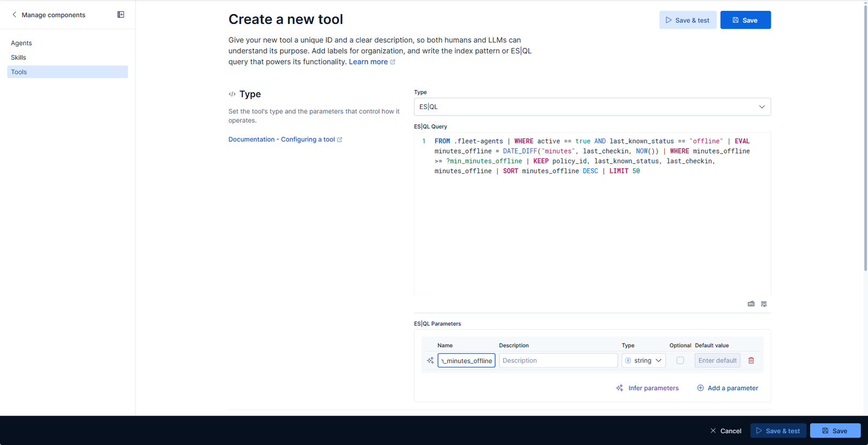Click Add a parameter
This screenshot has width=868, height=445.
(x=727, y=388)
